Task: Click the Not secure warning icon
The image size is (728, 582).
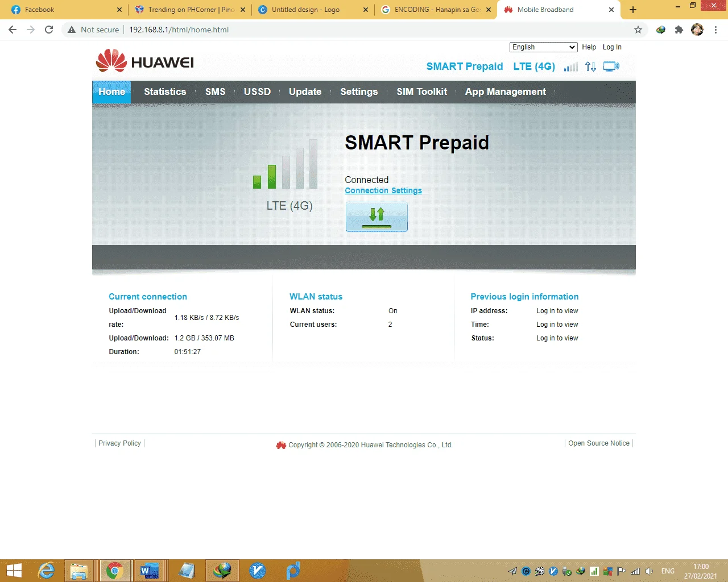Action: tap(72, 30)
